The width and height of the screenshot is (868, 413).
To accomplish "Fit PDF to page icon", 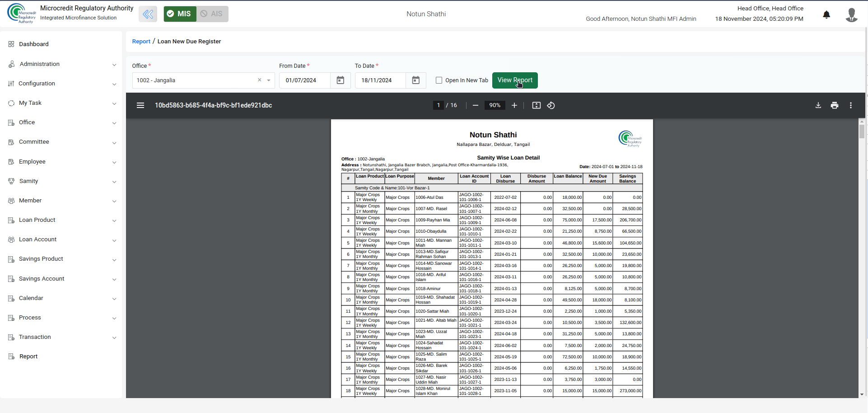I will pos(537,105).
